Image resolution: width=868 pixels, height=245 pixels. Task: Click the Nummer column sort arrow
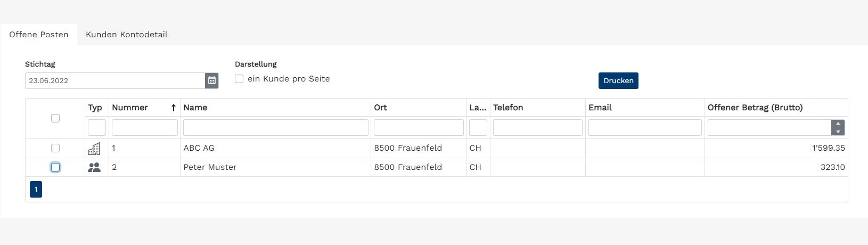coord(174,108)
